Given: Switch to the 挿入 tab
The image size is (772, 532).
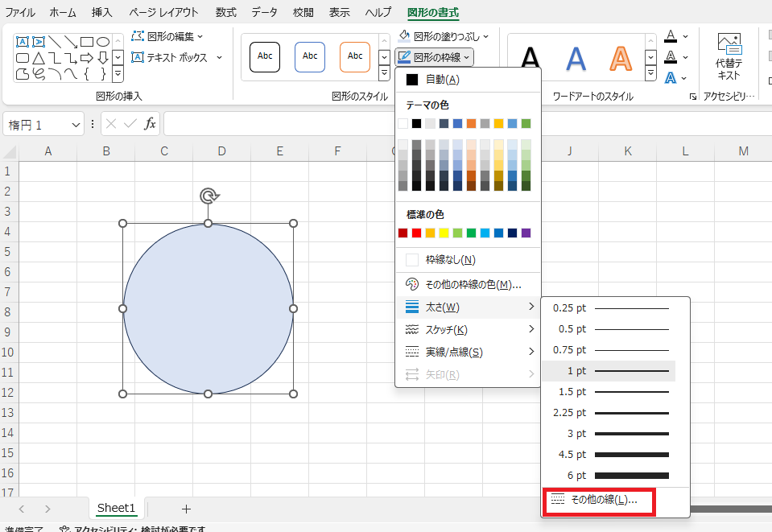Looking at the screenshot, I should pyautogui.click(x=102, y=12).
